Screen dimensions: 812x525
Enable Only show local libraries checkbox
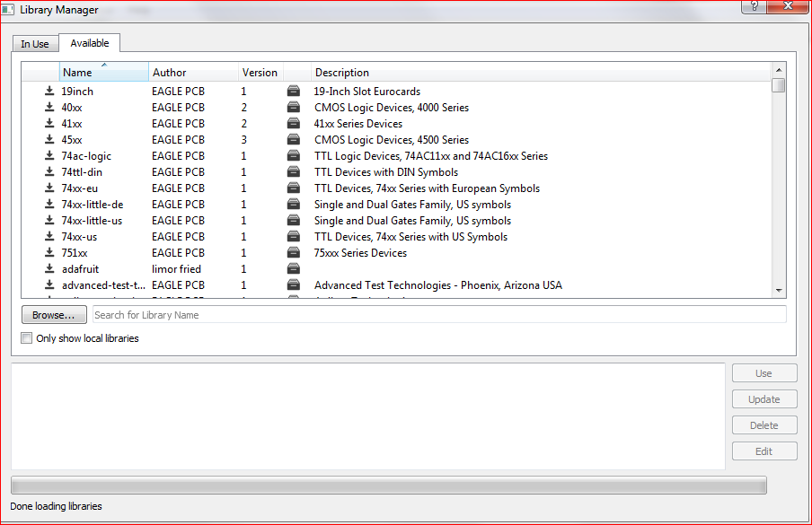pos(26,338)
